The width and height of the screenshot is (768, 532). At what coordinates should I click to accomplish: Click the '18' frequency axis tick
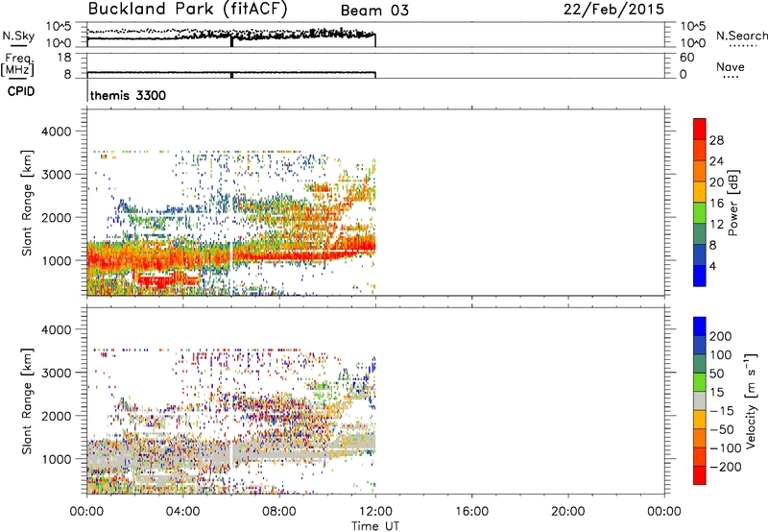tap(64, 58)
